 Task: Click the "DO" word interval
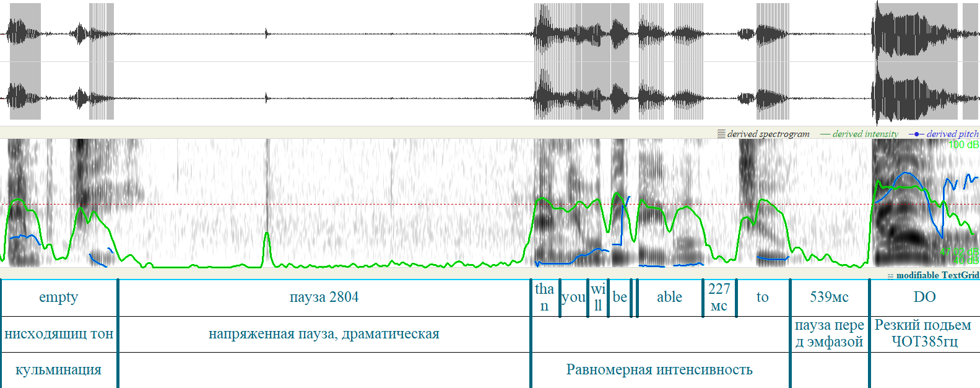click(925, 298)
